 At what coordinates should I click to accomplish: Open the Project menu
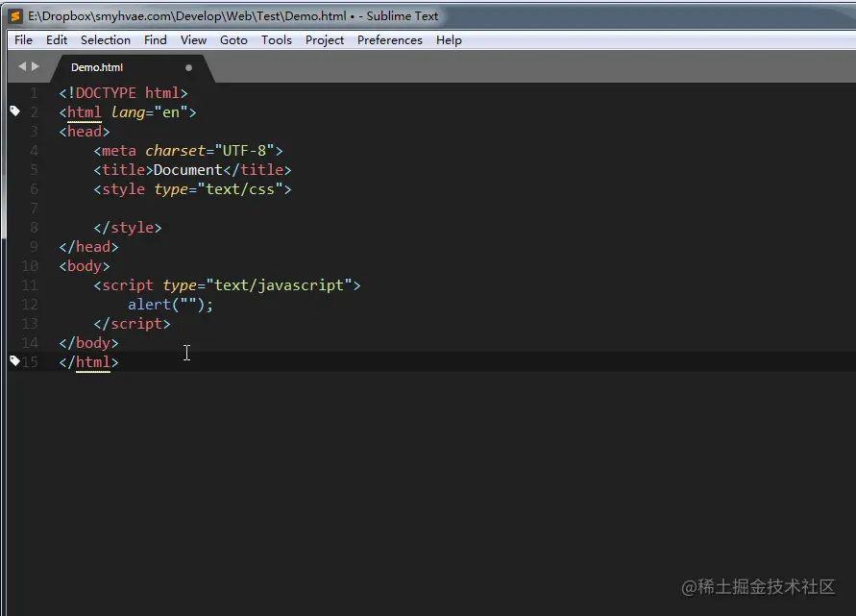(x=325, y=40)
